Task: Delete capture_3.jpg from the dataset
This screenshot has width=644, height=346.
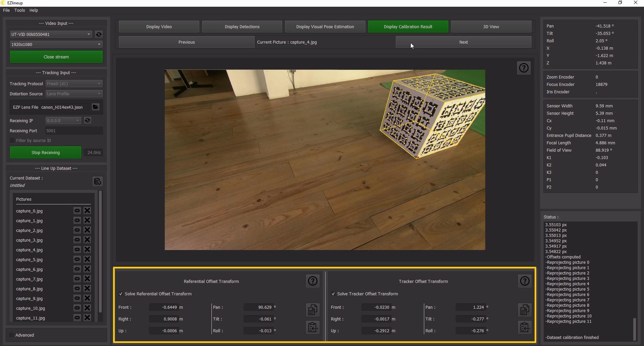Action: 87,240
